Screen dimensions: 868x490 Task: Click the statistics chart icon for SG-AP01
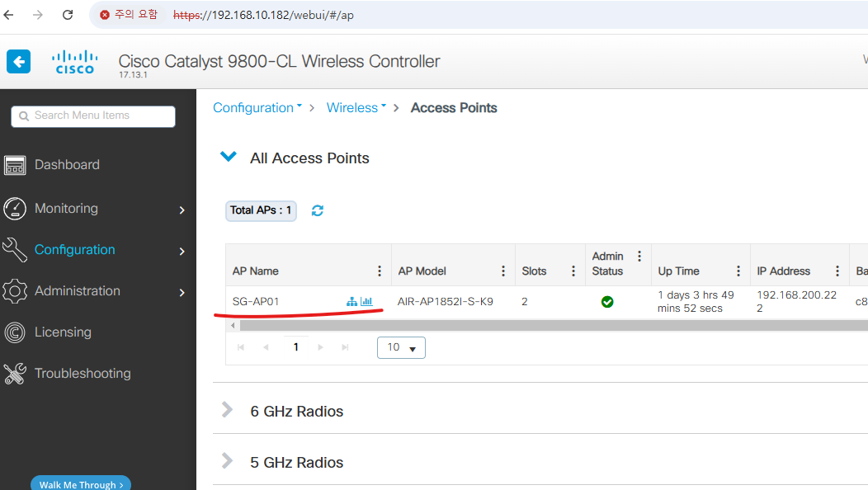point(366,302)
